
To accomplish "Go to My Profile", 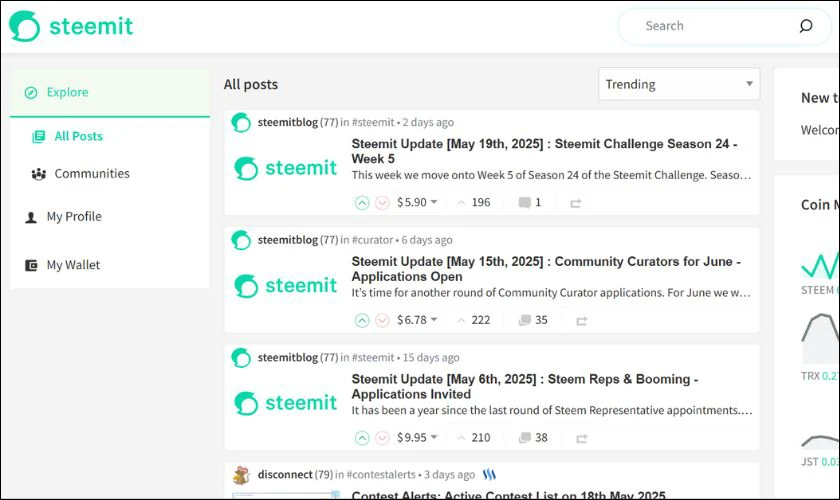I will click(x=74, y=217).
